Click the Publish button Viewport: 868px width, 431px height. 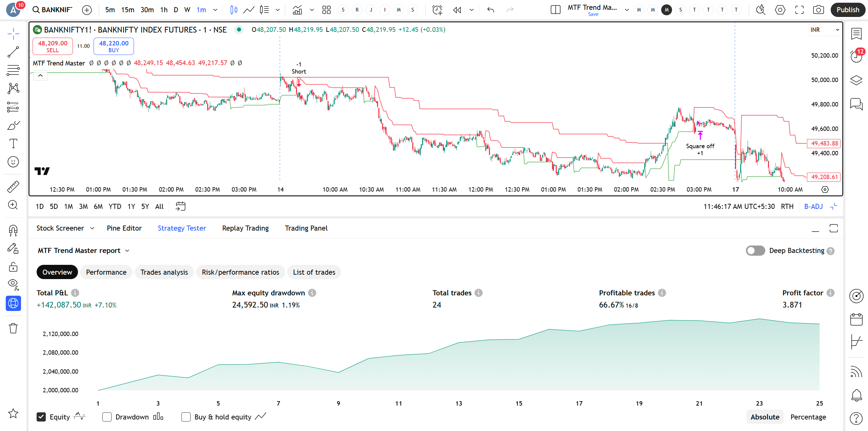coord(848,10)
